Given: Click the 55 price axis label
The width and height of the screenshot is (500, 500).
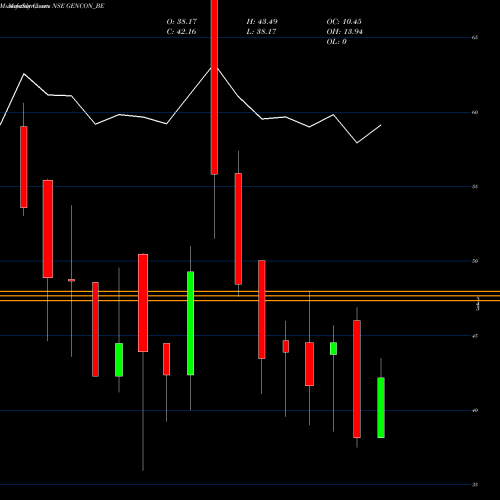Looking at the screenshot, I should (x=475, y=187).
